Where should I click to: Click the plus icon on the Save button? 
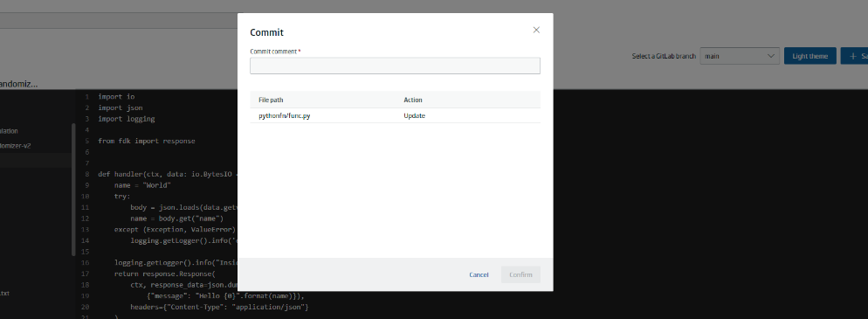tap(852, 57)
